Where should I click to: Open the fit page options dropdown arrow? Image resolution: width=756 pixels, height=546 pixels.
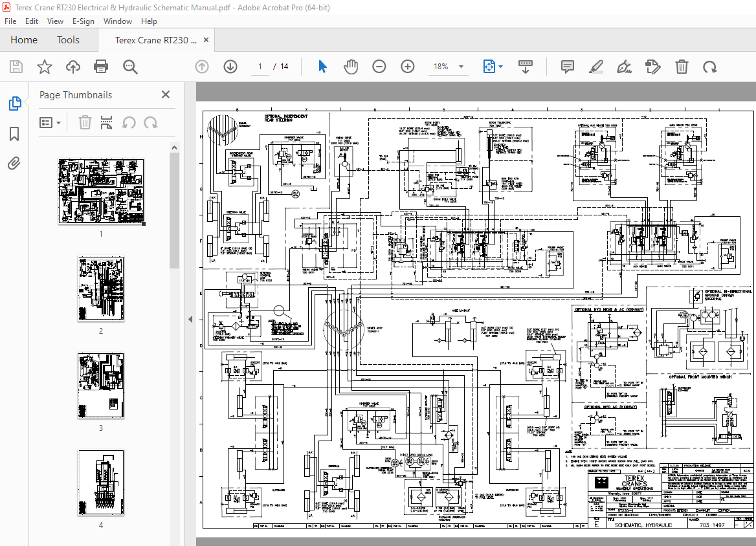(x=500, y=67)
